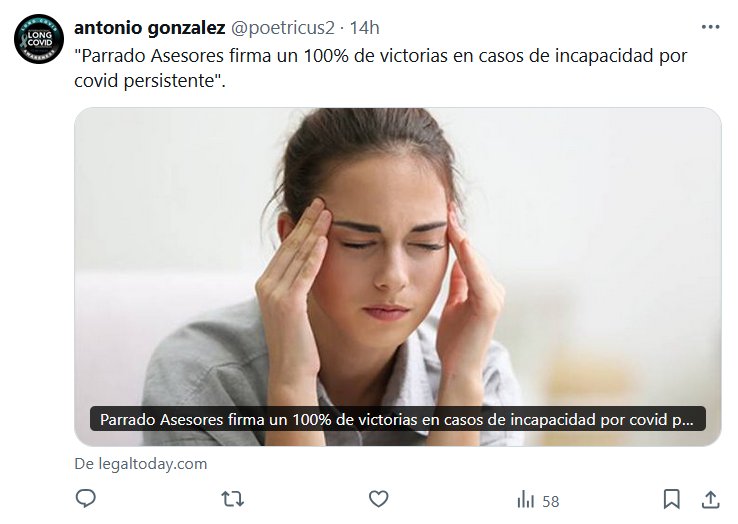The height and width of the screenshot is (524, 738).
Task: Click the @poetricus2 handle
Action: [x=282, y=28]
